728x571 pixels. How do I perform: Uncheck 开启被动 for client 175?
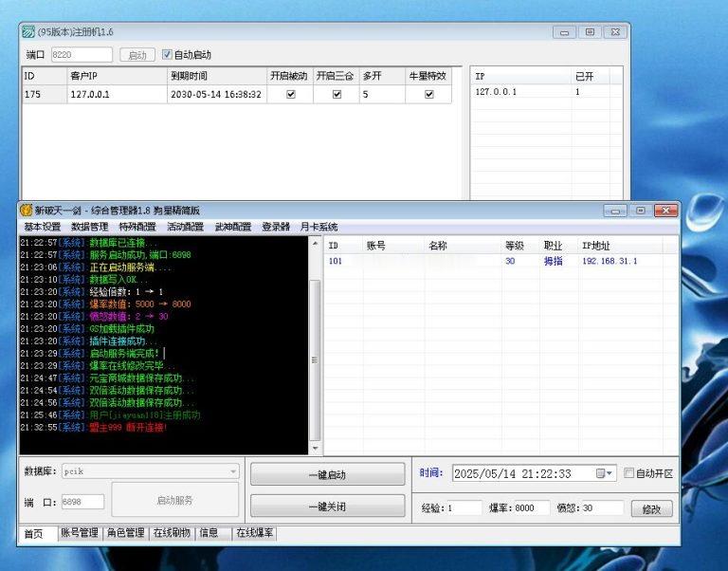point(290,94)
